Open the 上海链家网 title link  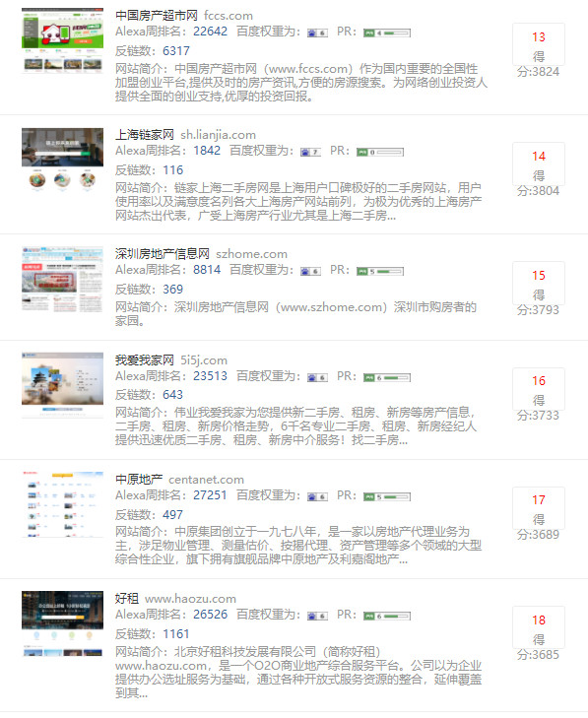(x=144, y=135)
